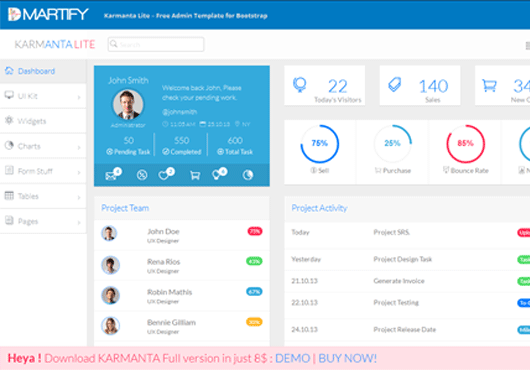This screenshot has height=370, width=530.
Task: Select Dashboard in the sidebar
Action: coord(43,71)
